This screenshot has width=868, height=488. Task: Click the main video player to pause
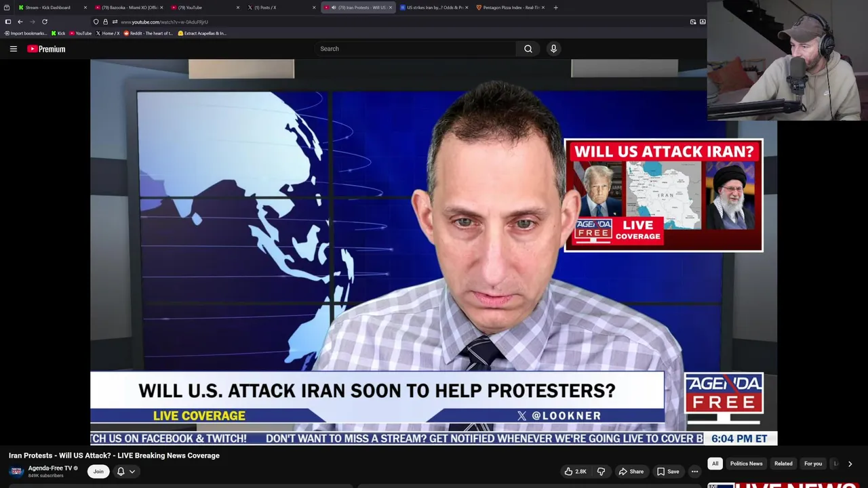click(434, 252)
